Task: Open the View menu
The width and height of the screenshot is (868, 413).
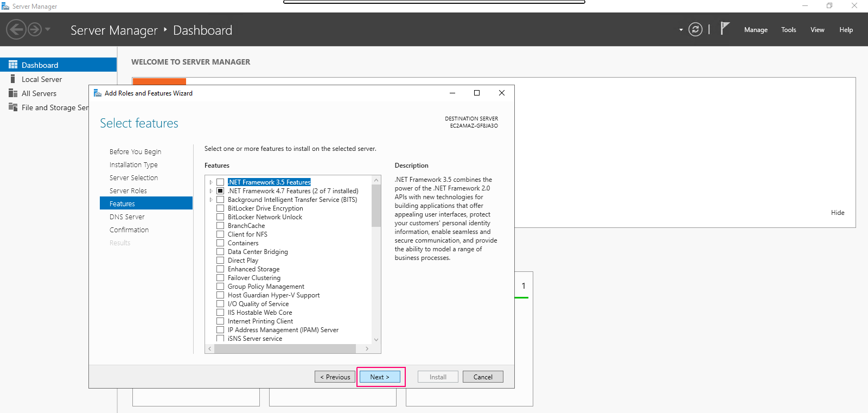Action: [818, 30]
